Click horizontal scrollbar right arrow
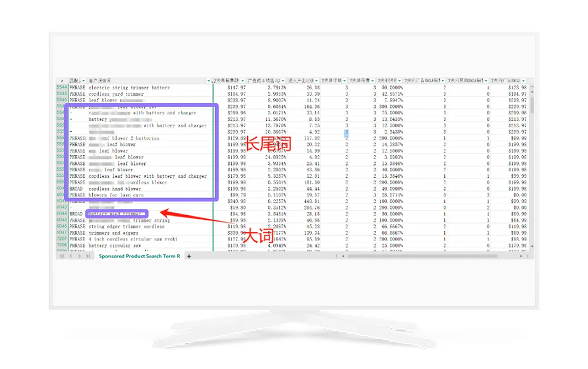This screenshot has width=588, height=369. click(x=521, y=256)
